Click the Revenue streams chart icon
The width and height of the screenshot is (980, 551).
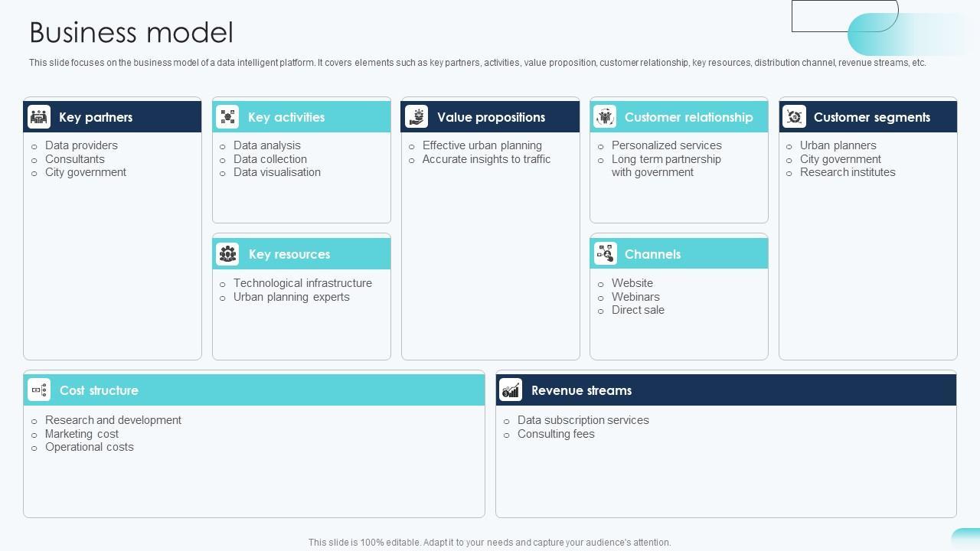pyautogui.click(x=511, y=390)
